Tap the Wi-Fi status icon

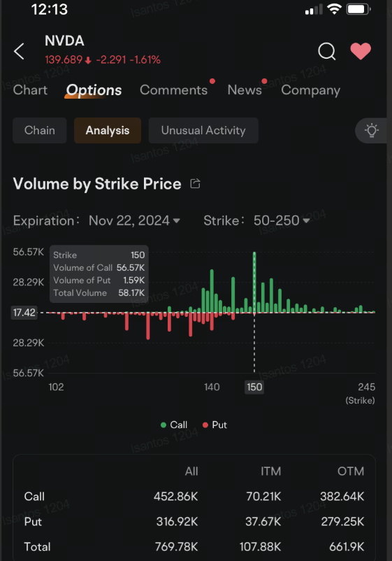pos(334,9)
